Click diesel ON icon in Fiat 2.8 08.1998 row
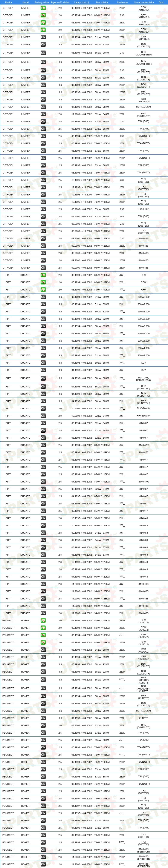The width and height of the screenshot is (168, 868). click(43, 555)
